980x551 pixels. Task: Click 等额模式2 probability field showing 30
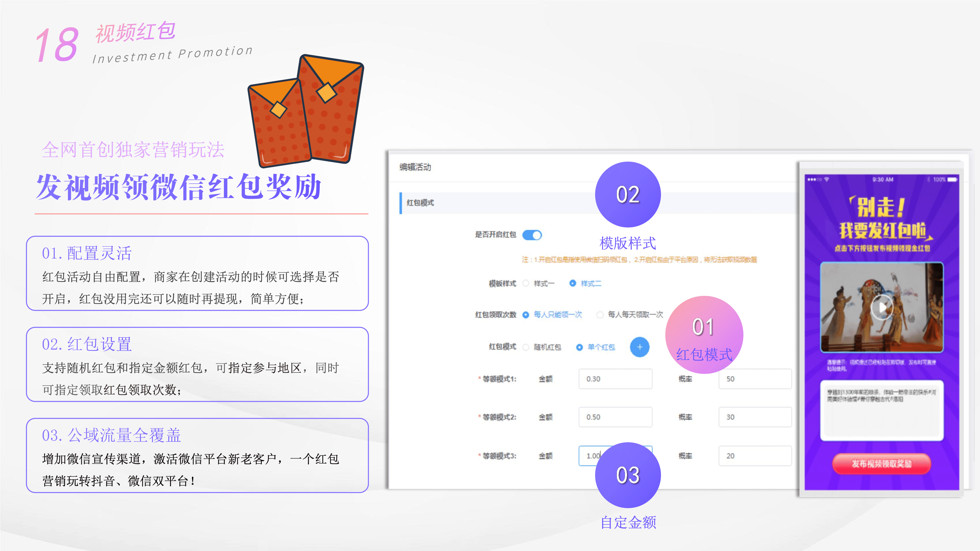coord(755,417)
